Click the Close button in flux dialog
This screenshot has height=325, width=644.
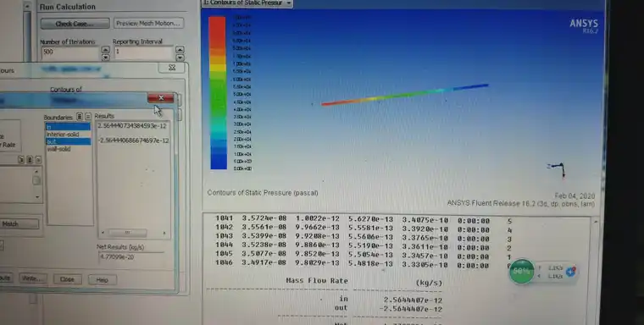67,279
